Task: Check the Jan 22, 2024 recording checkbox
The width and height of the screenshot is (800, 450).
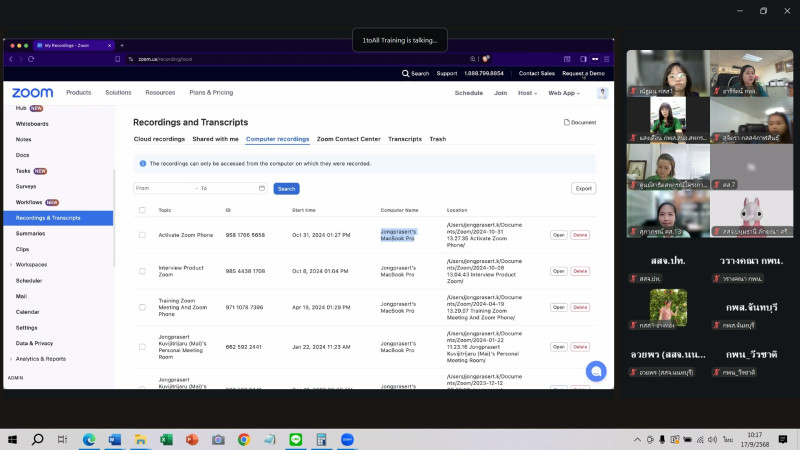Action: (x=142, y=347)
